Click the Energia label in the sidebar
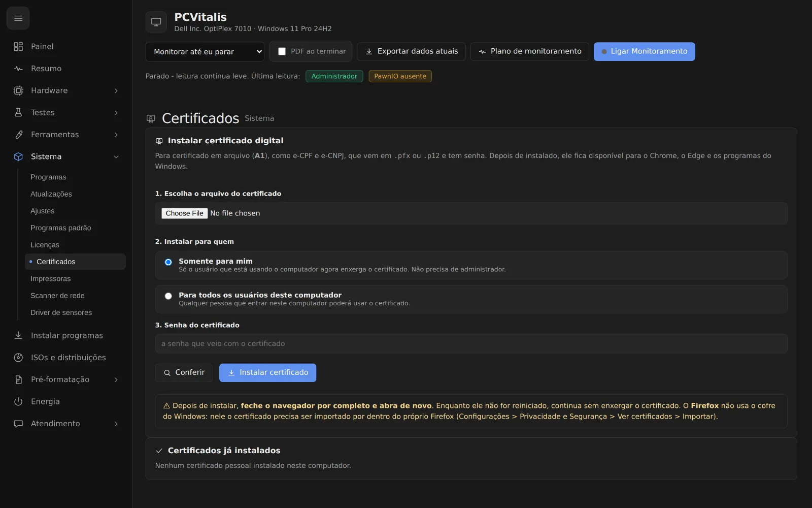The height and width of the screenshot is (508, 812). coord(45,401)
